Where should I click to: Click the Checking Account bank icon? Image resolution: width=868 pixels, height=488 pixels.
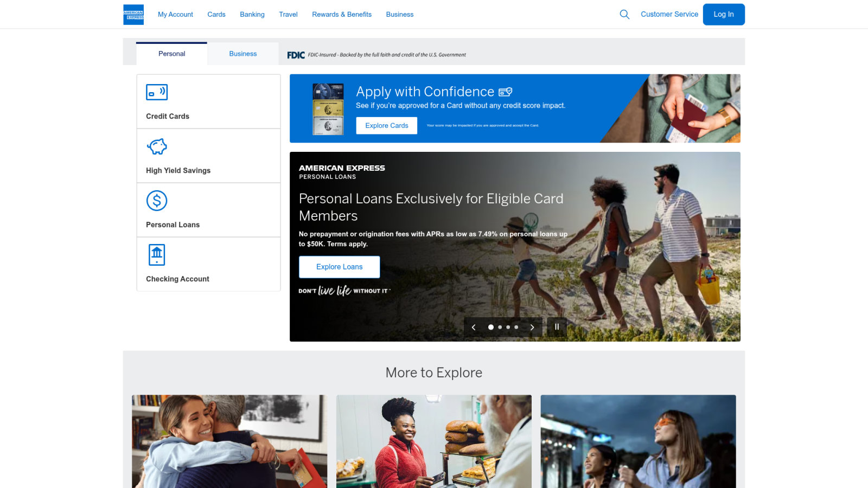[x=157, y=255]
